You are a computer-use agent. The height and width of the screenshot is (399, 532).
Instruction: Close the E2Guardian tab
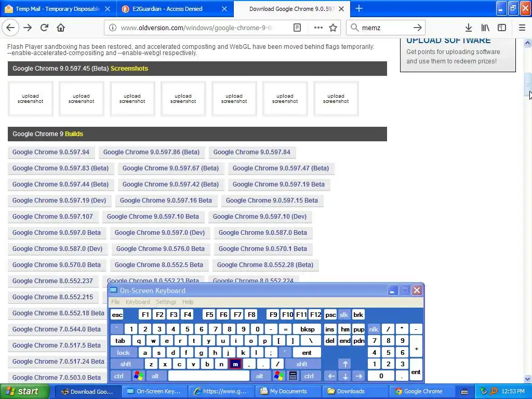coord(224,9)
